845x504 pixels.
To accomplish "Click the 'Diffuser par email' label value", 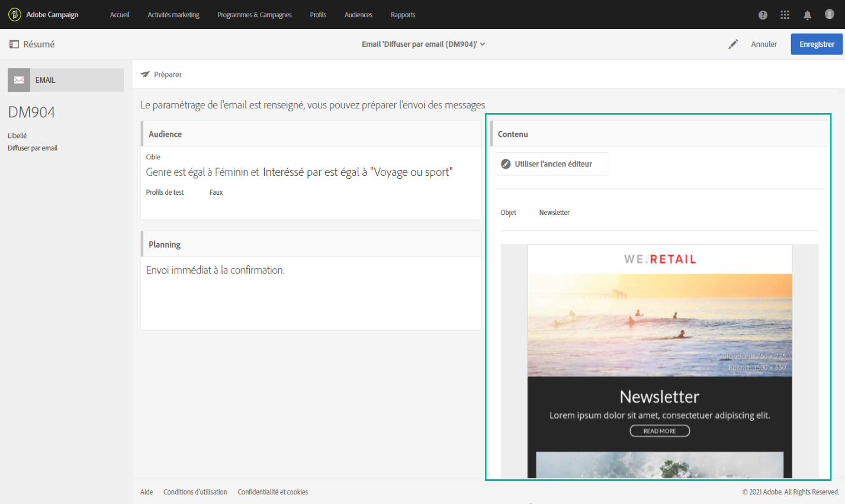I will coord(33,148).
